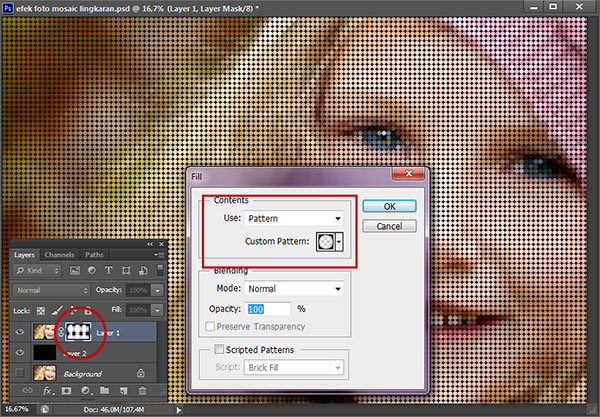600x417 pixels.
Task: Open the Layers panel options menu
Action: click(x=160, y=254)
